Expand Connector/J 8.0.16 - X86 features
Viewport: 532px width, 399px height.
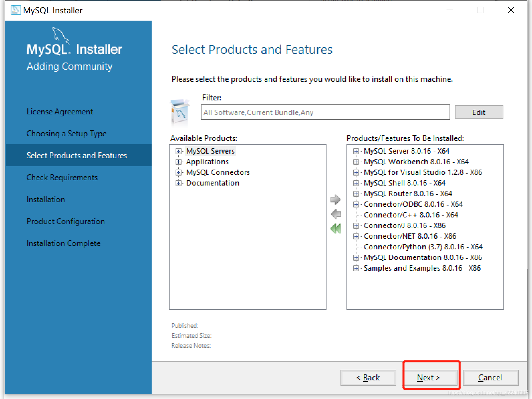pos(356,226)
